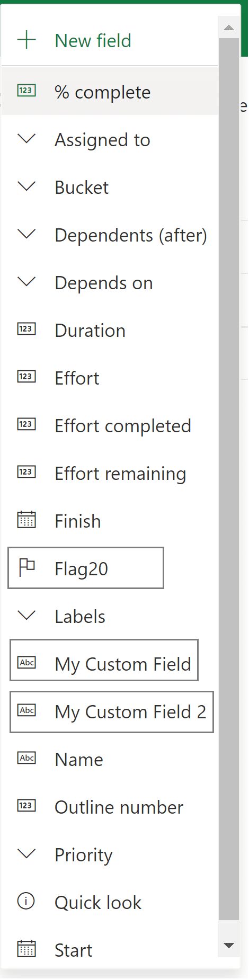Click the 123 icon beside Outline number

[x=26, y=806]
